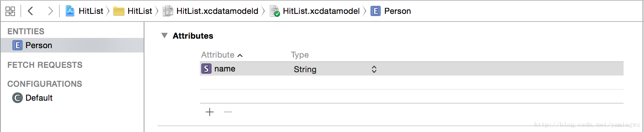
Task: Click the HitList project icon in breadcrumb
Action: point(70,11)
